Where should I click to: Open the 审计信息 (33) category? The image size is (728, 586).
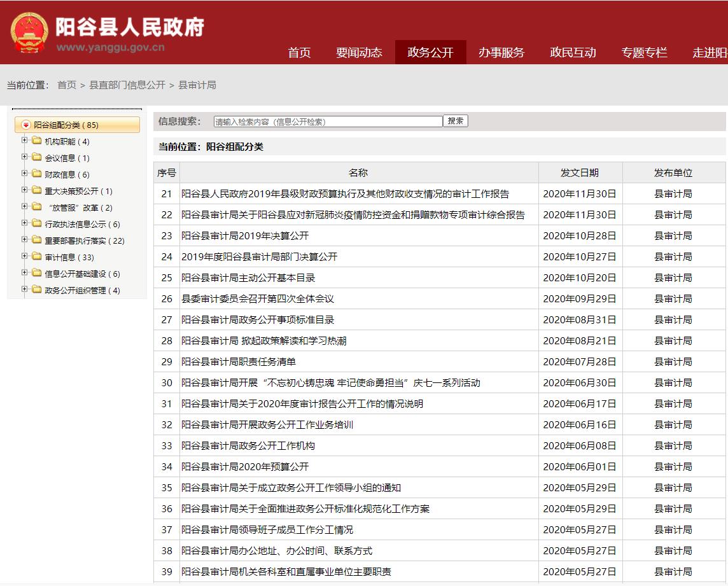pos(69,257)
